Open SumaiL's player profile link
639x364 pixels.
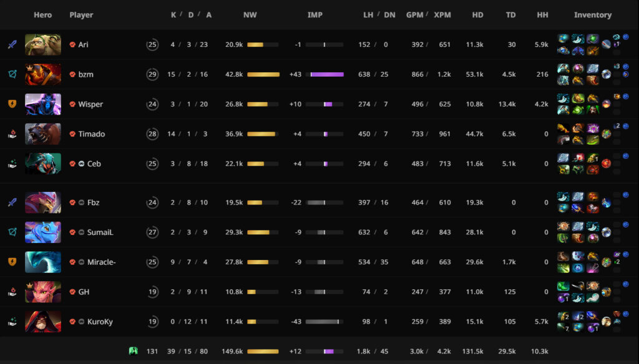pyautogui.click(x=100, y=232)
